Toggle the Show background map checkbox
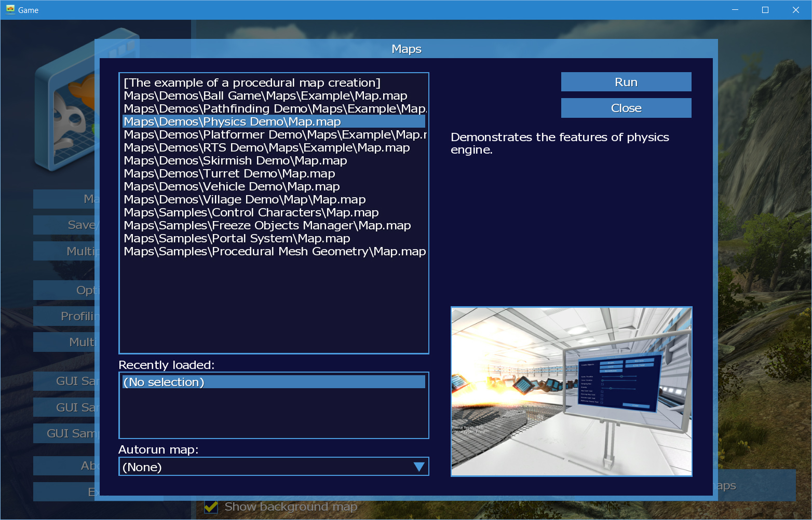Screen dimensions: 812x520 coord(211,507)
